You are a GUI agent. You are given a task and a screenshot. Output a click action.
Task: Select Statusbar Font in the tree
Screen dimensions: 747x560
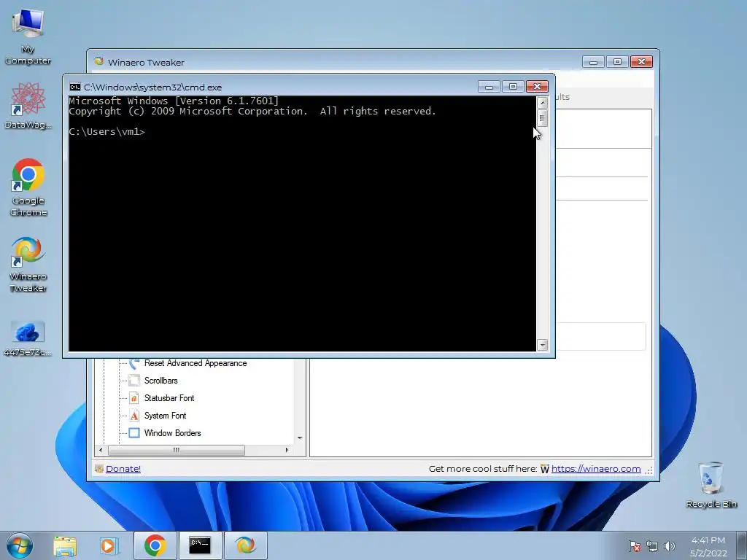click(x=169, y=398)
